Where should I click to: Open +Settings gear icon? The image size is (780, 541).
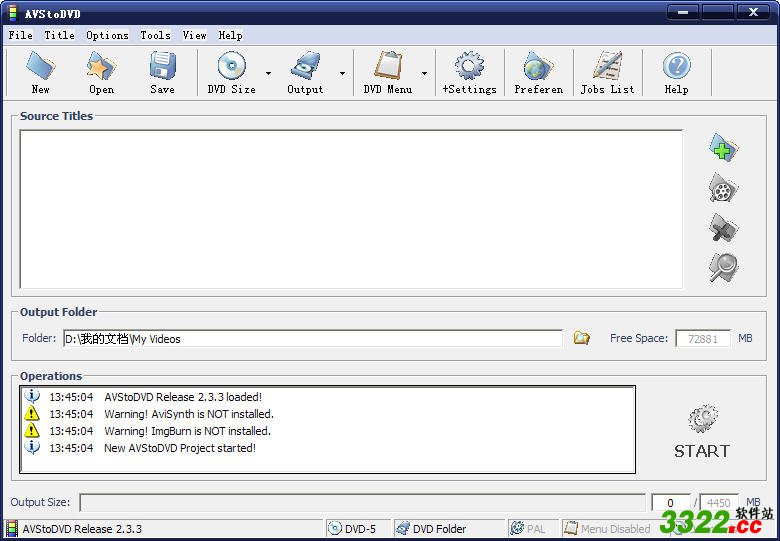[469, 66]
